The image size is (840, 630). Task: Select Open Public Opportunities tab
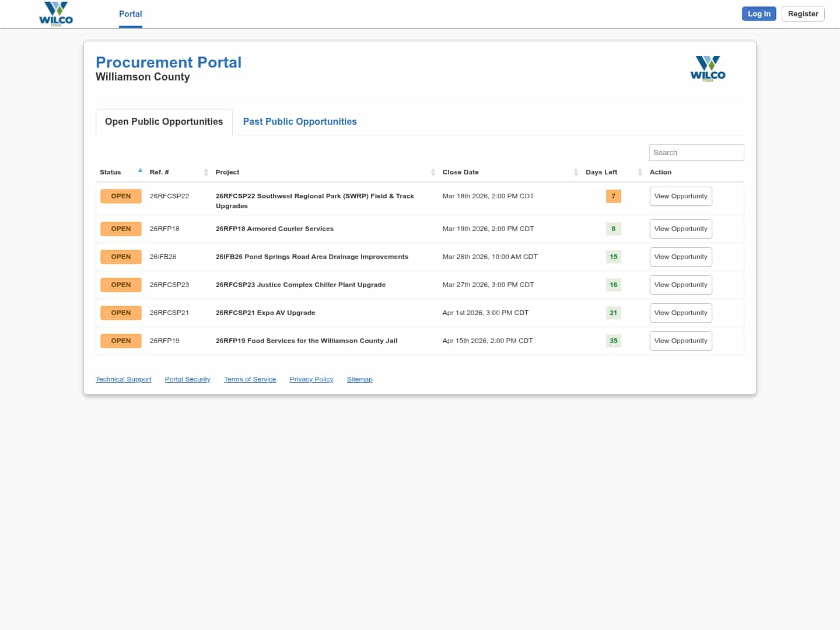(x=164, y=122)
